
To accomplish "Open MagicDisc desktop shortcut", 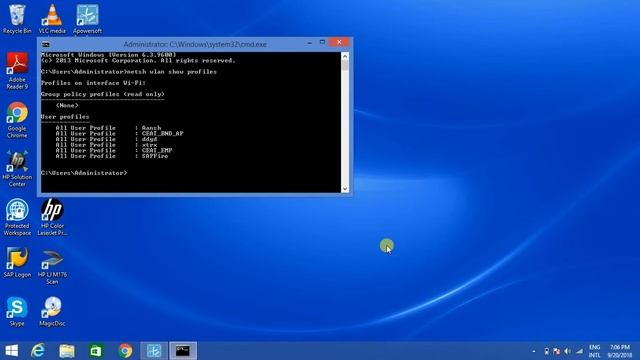I will 52,312.
